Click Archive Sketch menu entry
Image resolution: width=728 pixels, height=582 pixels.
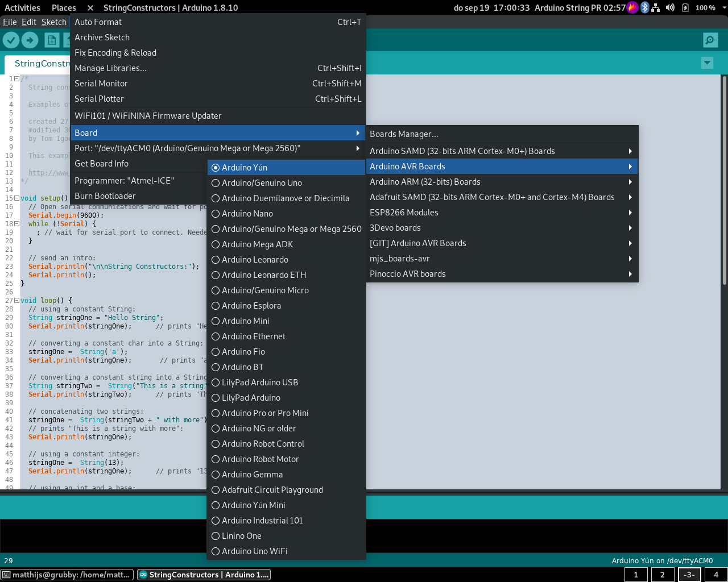click(x=218, y=38)
